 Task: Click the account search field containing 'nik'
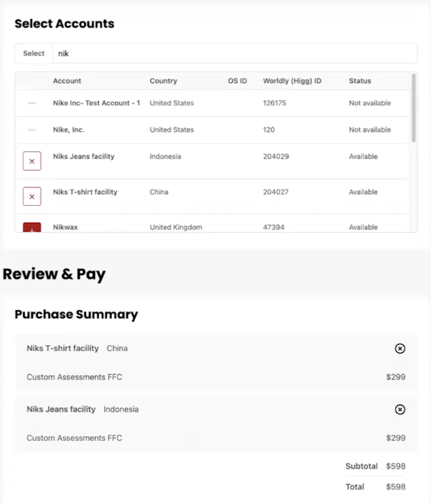coord(235,53)
